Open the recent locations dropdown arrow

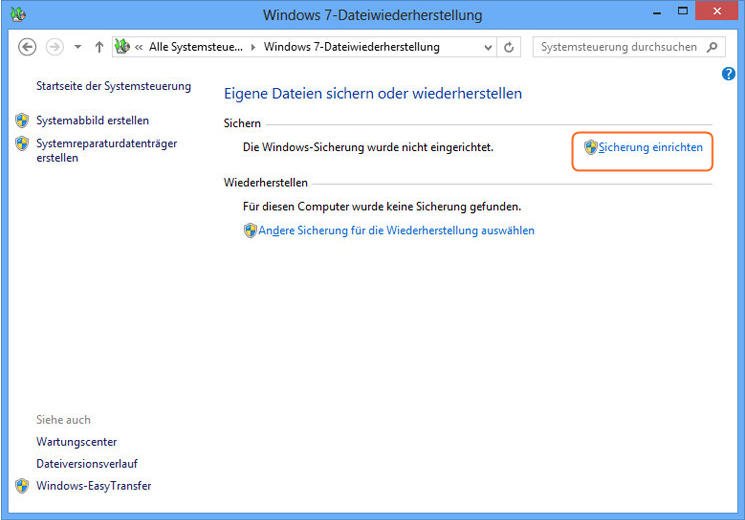coord(78,47)
